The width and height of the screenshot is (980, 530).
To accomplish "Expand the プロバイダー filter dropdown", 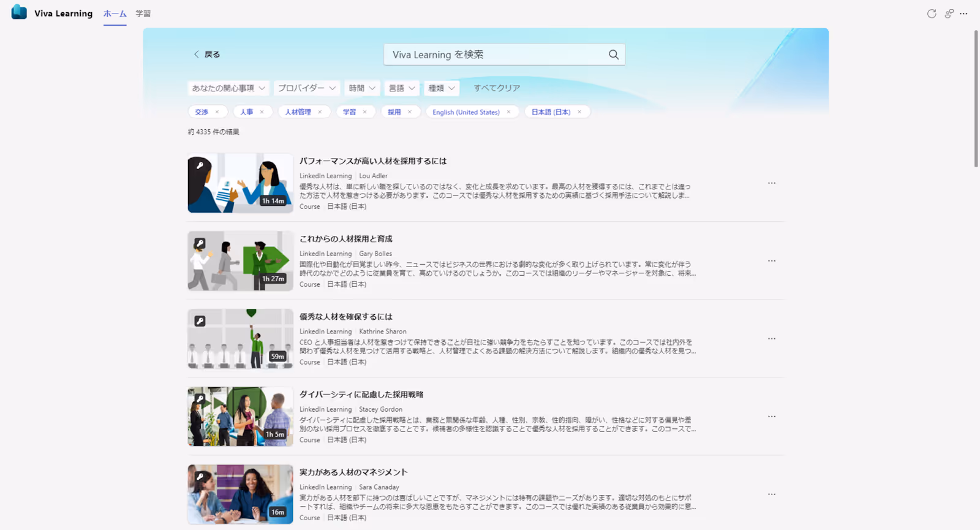I will tap(307, 88).
